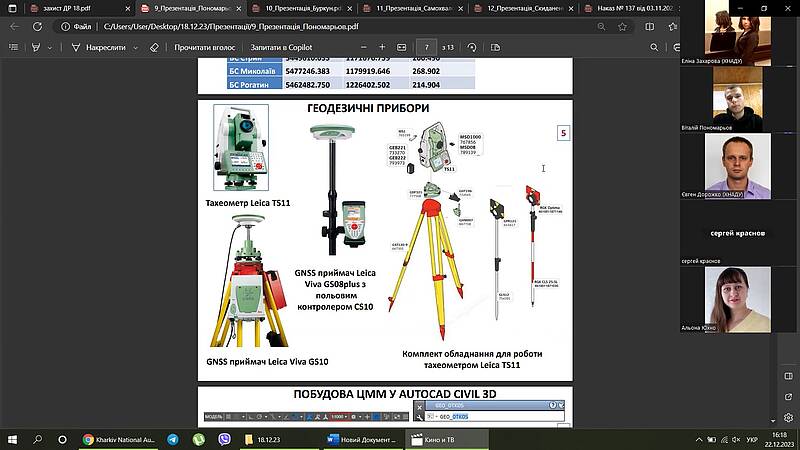The width and height of the screenshot is (800, 450).
Task: Select the highlighter tool
Action: (36, 47)
